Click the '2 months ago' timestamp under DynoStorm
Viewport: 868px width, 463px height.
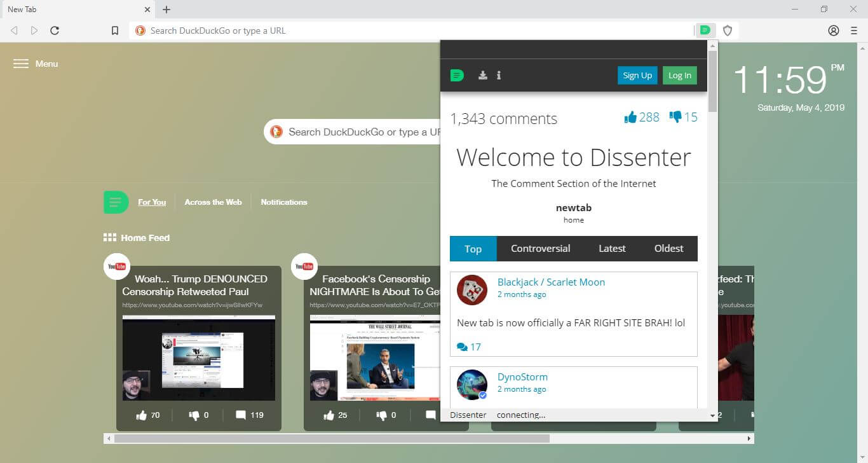[x=522, y=389]
